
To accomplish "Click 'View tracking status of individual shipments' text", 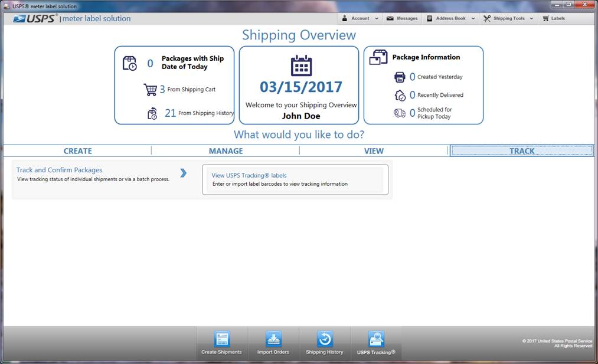I will [x=93, y=179].
